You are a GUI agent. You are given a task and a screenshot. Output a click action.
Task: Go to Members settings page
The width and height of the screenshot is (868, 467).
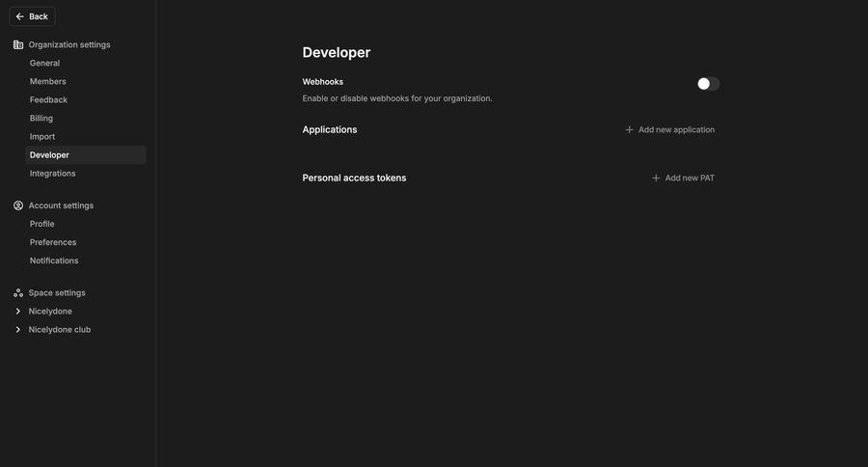click(48, 82)
